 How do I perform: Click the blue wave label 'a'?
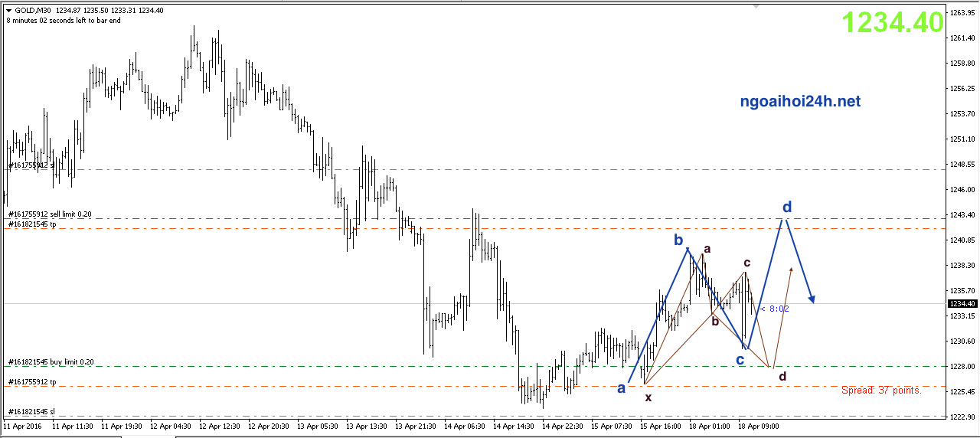622,388
